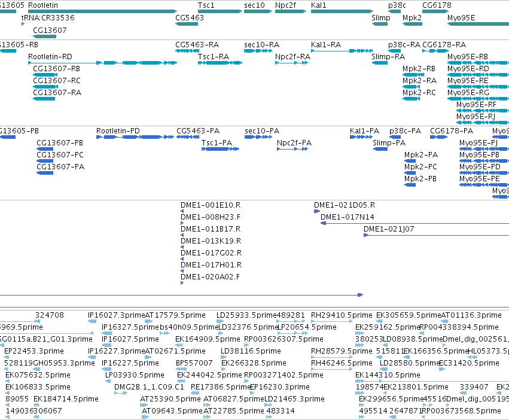Image resolution: width=509 pixels, height=420 pixels.
Task: Select the CG6178 gene feature
Action: (x=435, y=11)
